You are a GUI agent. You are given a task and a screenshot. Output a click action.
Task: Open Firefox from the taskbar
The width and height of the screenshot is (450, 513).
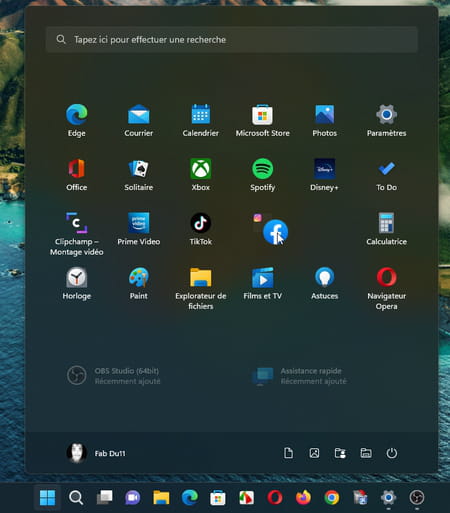pyautogui.click(x=303, y=498)
